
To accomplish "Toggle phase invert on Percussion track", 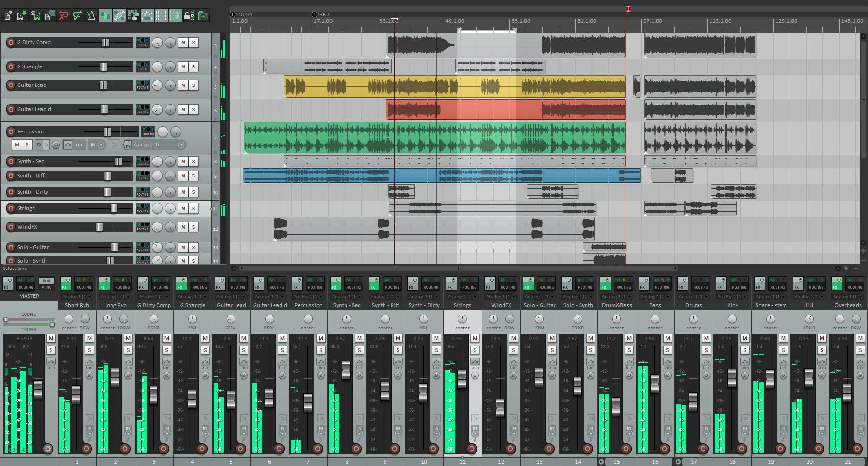I will pos(56,144).
